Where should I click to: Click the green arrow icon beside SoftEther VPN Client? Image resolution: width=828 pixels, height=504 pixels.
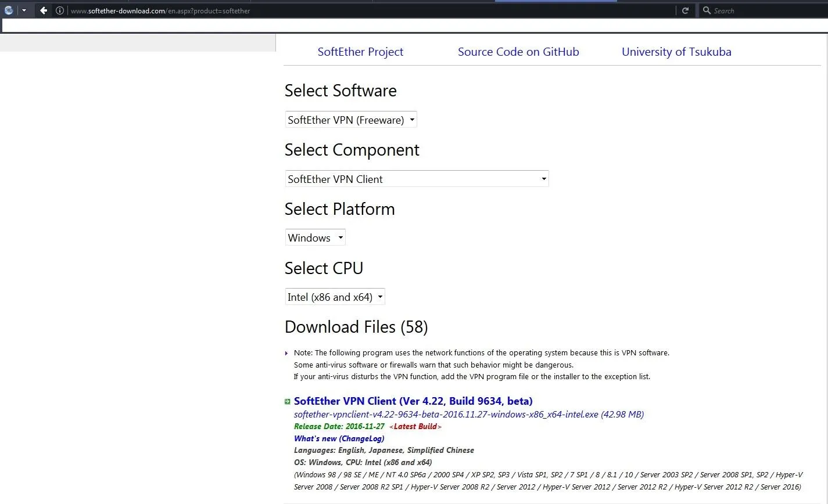(x=288, y=401)
